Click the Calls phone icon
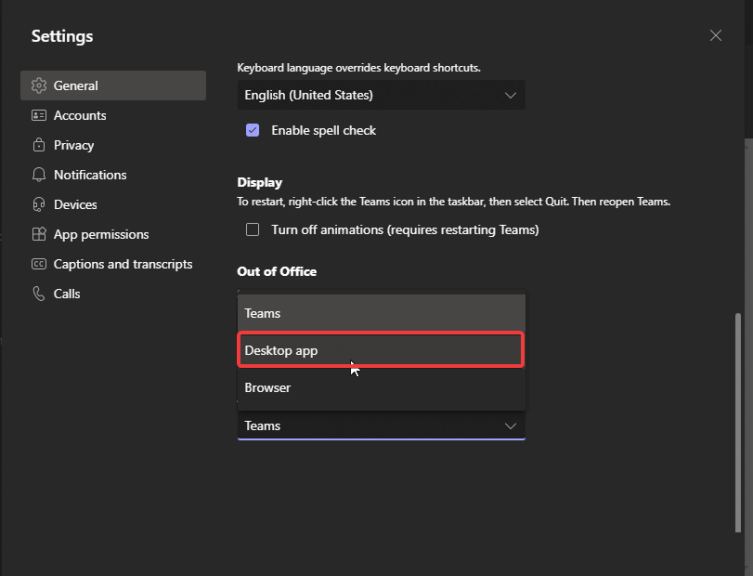753x576 pixels. 39,294
